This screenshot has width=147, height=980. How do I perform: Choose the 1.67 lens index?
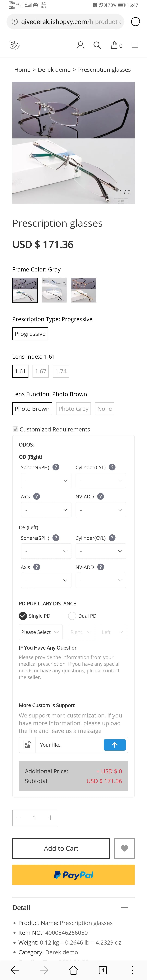(41, 371)
